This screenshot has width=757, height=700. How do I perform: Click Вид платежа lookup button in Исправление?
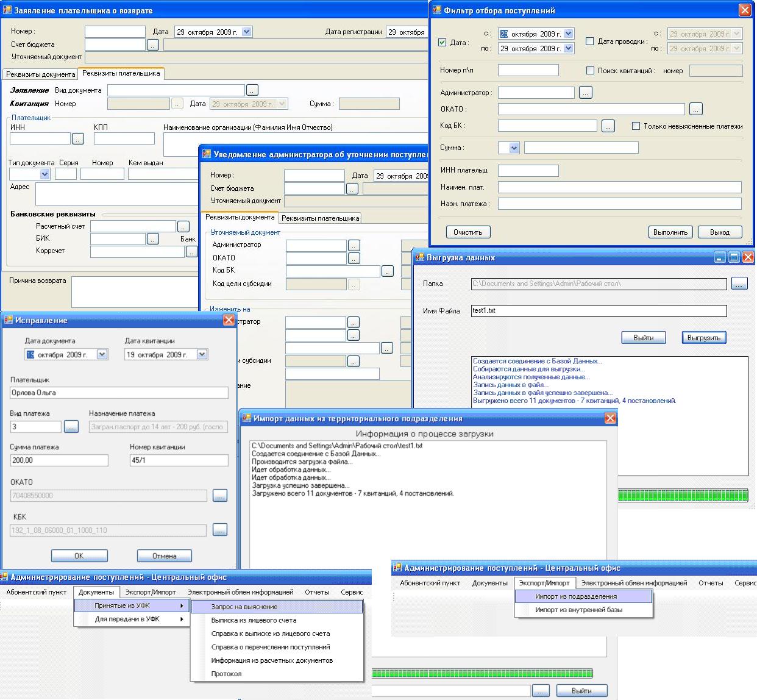pyautogui.click(x=71, y=427)
